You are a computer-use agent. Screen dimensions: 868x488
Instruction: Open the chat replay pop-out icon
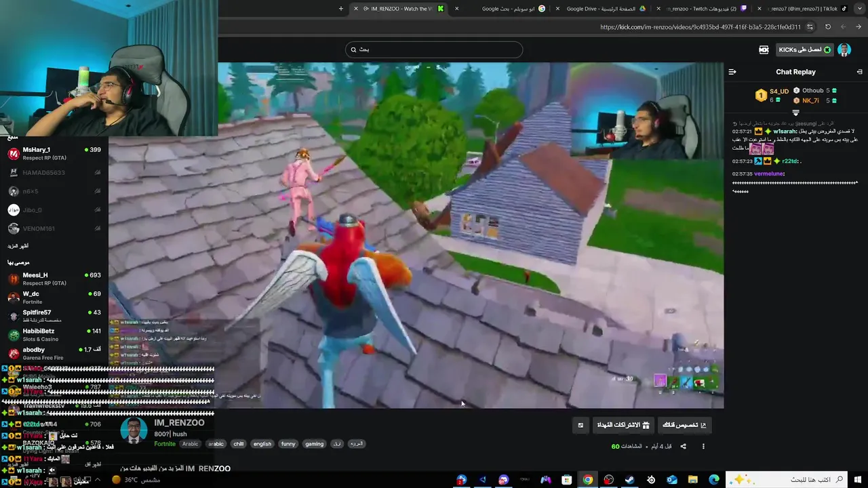point(859,72)
